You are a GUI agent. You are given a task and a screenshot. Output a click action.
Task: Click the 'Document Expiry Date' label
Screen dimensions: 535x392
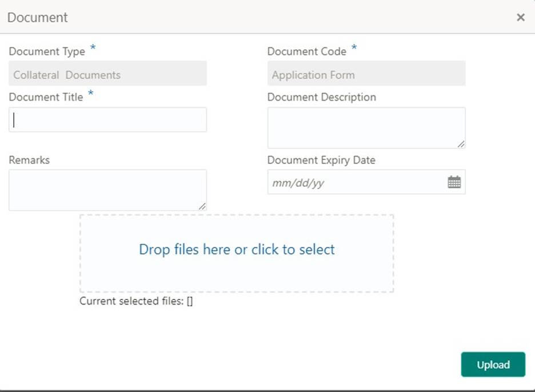[x=321, y=161]
